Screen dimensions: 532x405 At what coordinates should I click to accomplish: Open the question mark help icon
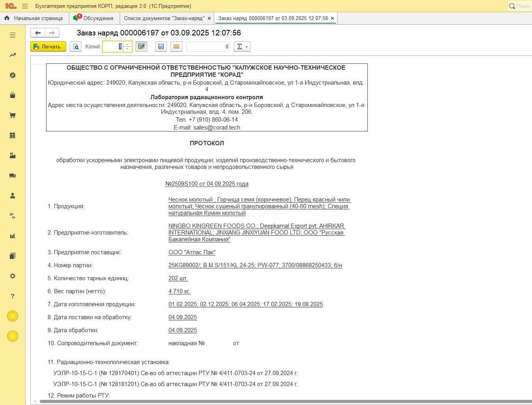point(13,296)
